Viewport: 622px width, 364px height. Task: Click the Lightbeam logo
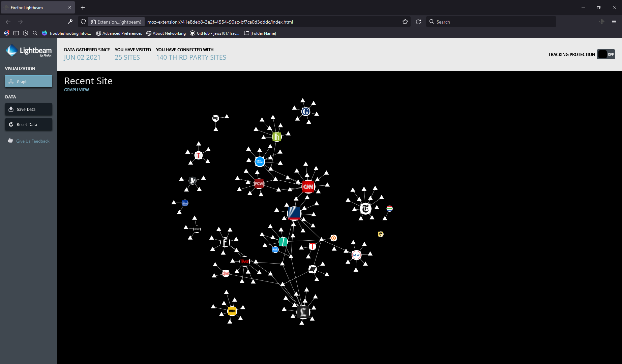click(29, 51)
